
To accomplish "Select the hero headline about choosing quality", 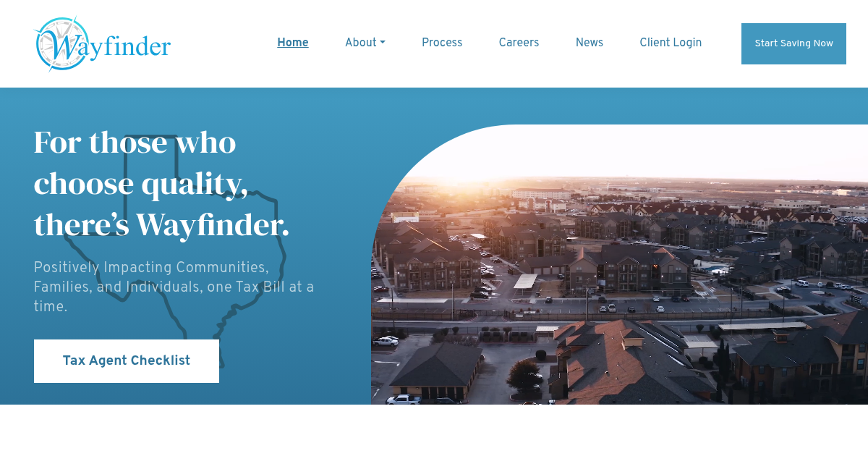I will [159, 184].
